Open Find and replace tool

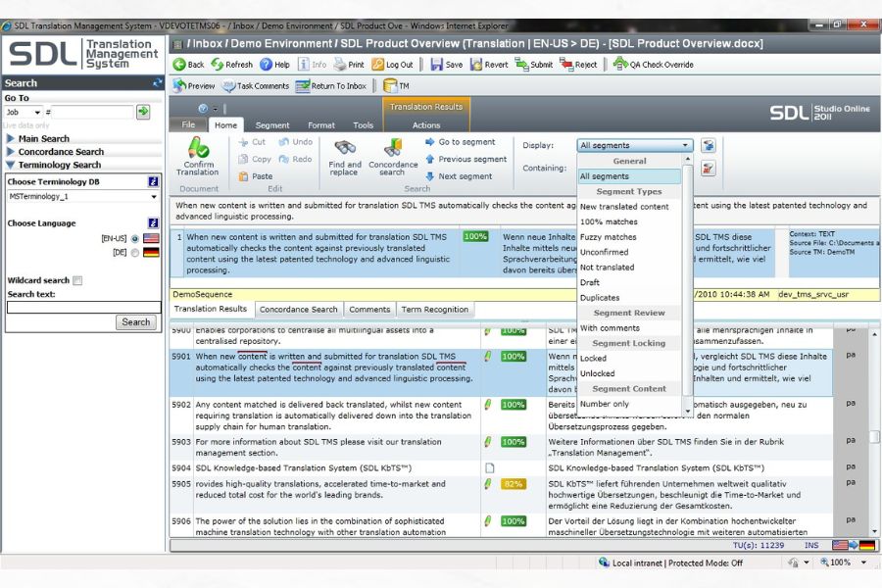click(345, 157)
